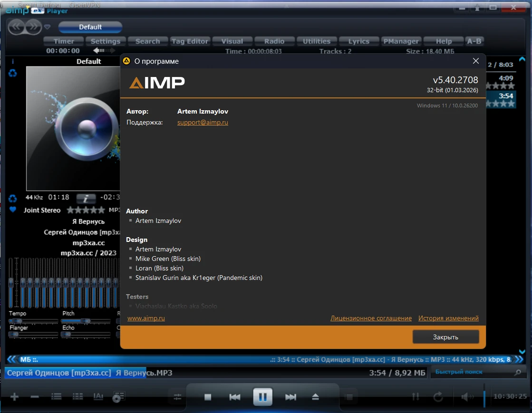The width and height of the screenshot is (532, 413).
Task: Click the eject open-file icon
Action: (x=315, y=397)
